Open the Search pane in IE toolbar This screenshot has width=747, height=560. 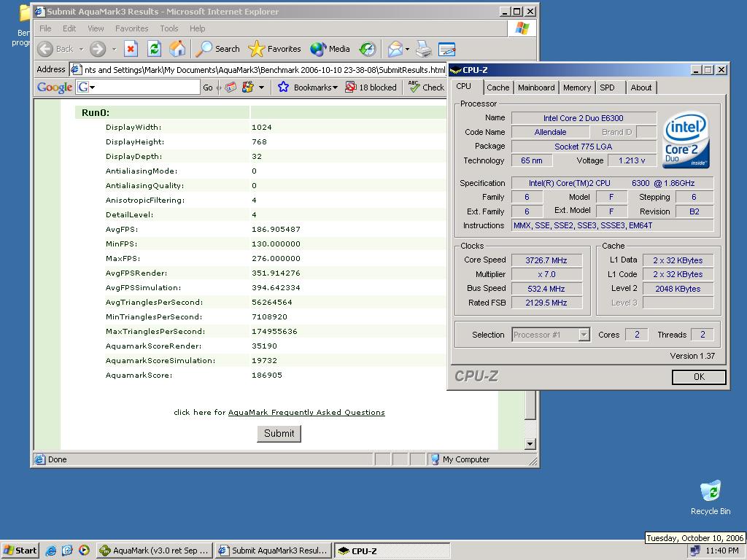coord(217,49)
